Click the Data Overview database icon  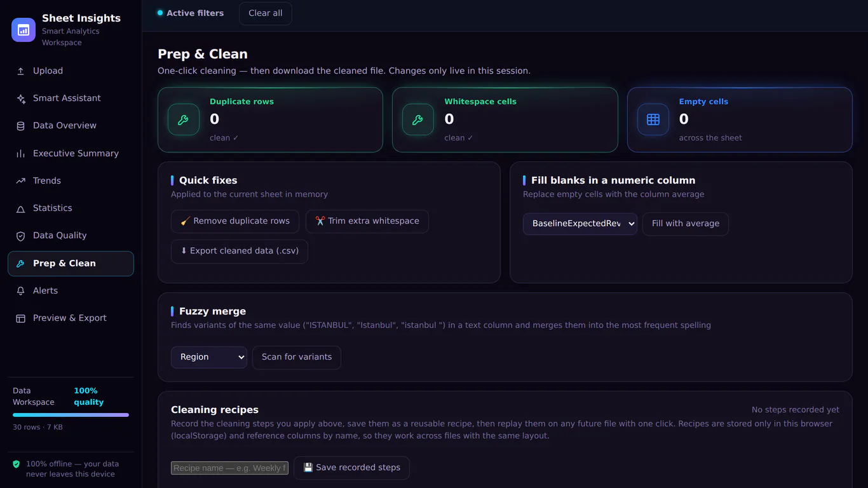pos(20,126)
